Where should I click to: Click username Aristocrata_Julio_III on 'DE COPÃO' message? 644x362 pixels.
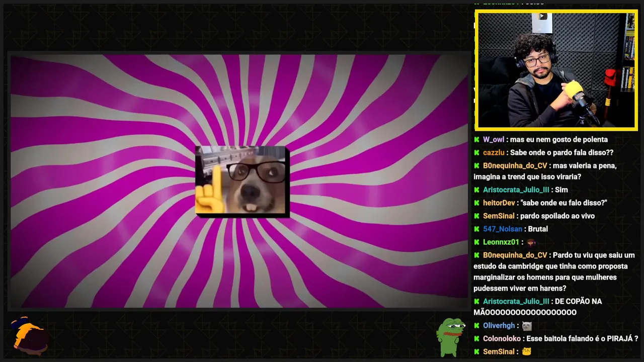click(x=516, y=302)
